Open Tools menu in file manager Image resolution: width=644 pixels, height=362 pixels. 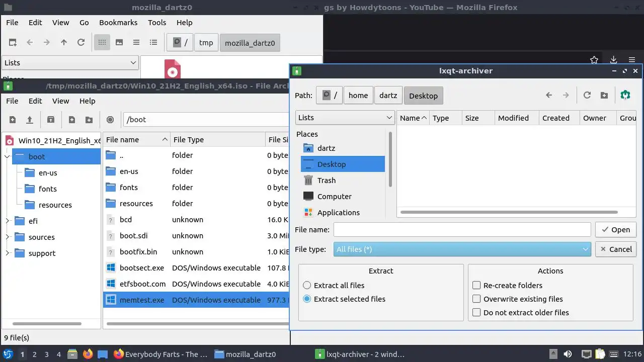[x=157, y=23]
